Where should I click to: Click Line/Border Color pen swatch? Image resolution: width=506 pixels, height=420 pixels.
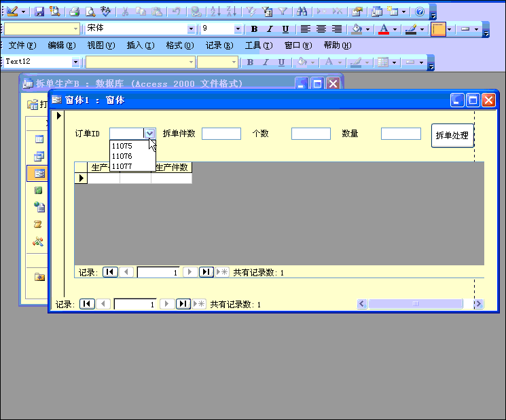pyautogui.click(x=411, y=29)
